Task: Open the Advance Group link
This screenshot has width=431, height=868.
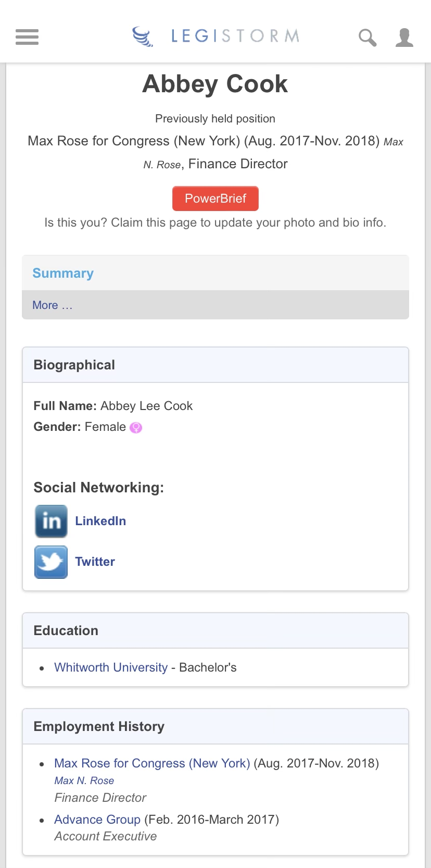Action: point(97,820)
